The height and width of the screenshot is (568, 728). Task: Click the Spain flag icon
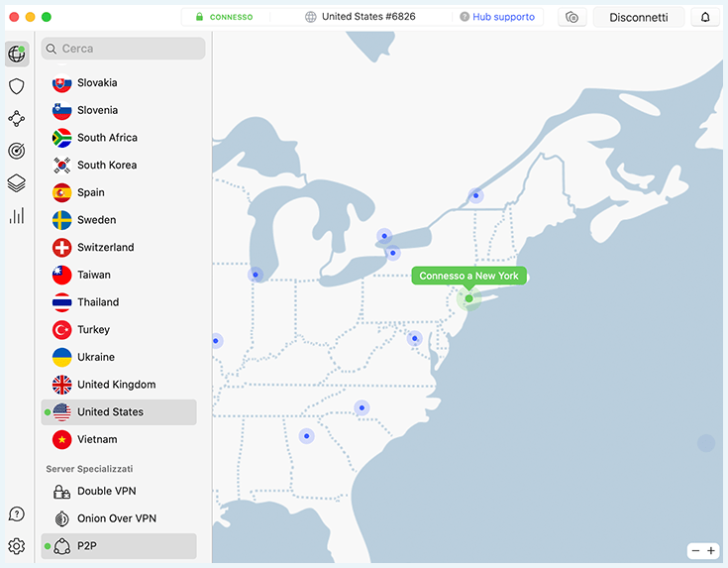tap(61, 193)
